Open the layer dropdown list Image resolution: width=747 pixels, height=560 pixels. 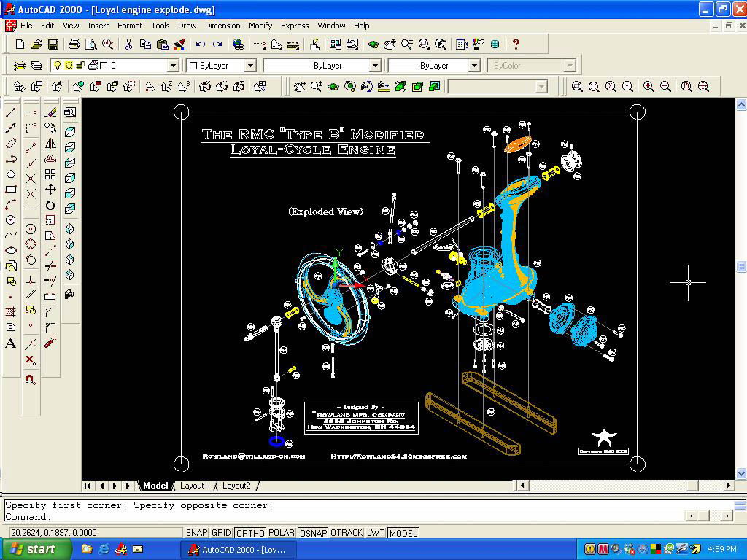click(x=173, y=66)
